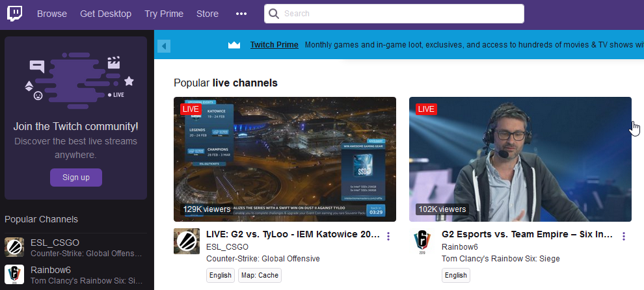644x290 pixels.
Task: Follow the Twitch Prime banner link
Action: coord(274,45)
